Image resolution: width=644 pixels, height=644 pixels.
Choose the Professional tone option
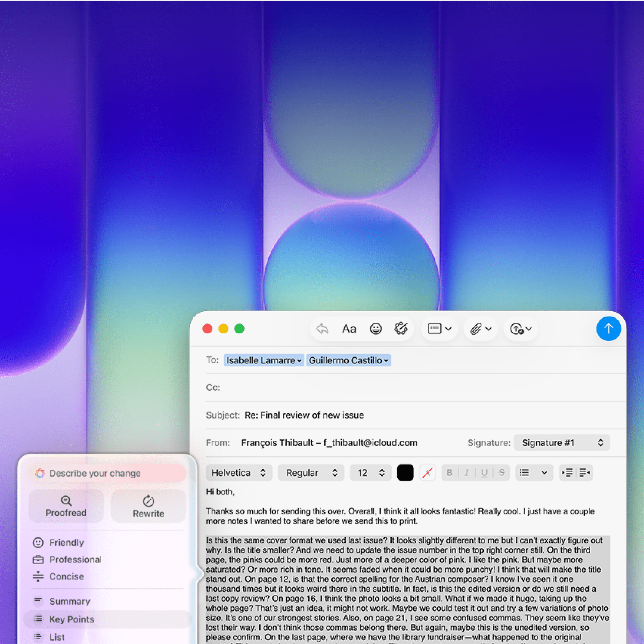[75, 559]
